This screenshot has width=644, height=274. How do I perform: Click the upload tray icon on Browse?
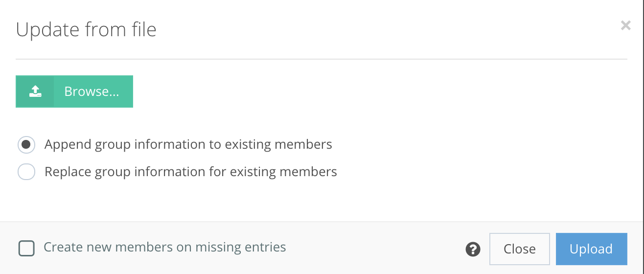[x=35, y=91]
